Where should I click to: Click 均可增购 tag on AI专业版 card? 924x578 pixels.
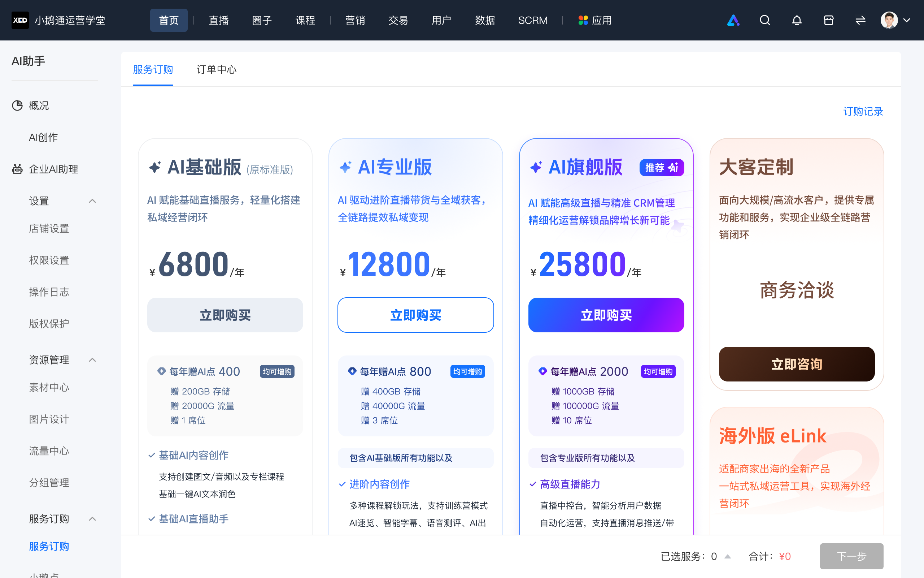[468, 372]
